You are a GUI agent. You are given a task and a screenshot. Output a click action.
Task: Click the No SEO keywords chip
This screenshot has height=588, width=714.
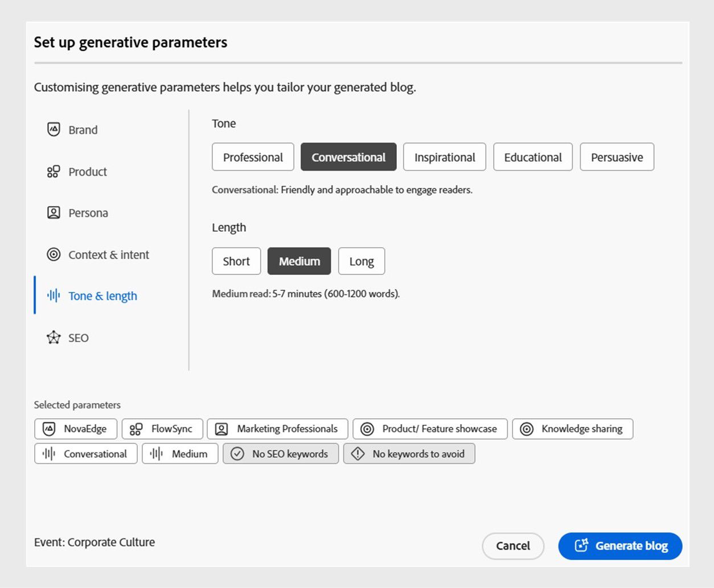pos(281,454)
